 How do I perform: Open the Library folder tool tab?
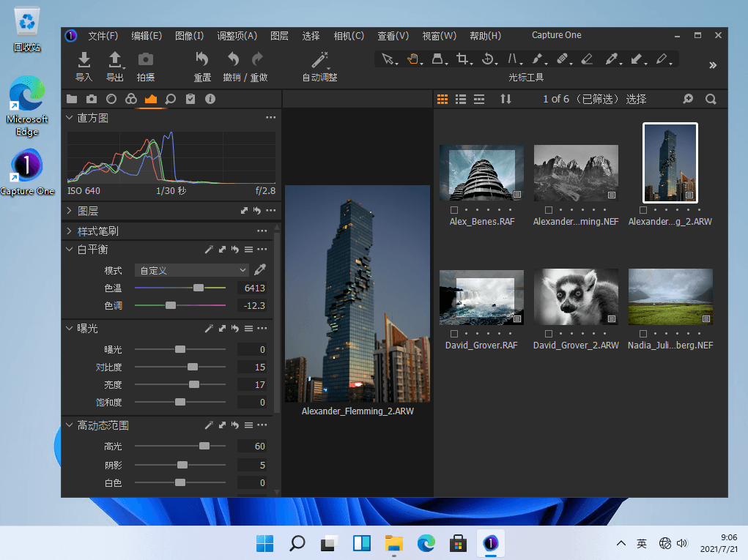click(x=72, y=99)
